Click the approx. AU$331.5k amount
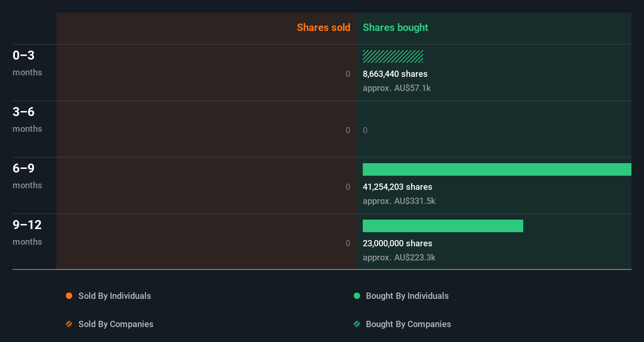The width and height of the screenshot is (644, 342). 399,201
